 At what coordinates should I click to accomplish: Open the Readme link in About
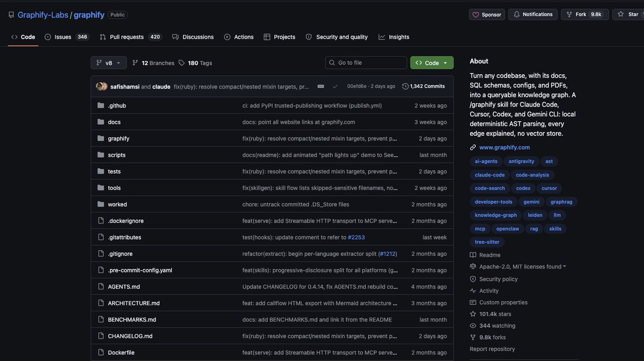[x=485, y=255]
